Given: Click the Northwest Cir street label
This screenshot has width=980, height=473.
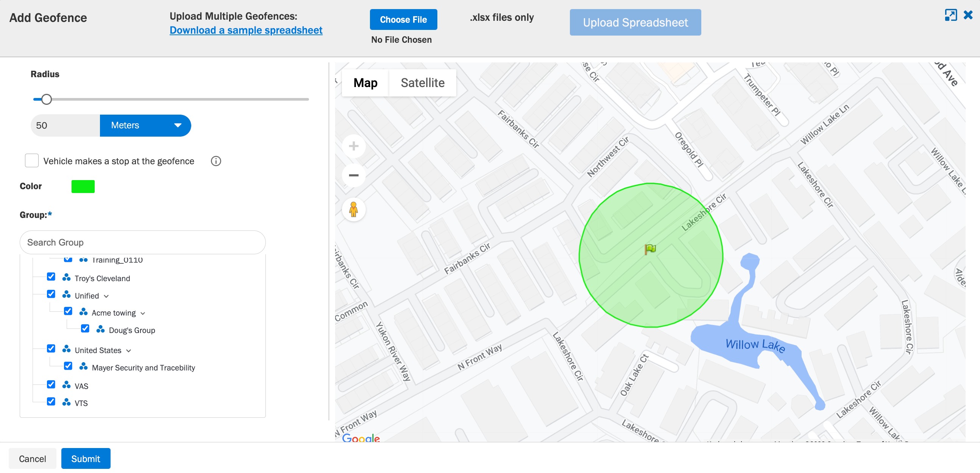Looking at the screenshot, I should [608, 157].
